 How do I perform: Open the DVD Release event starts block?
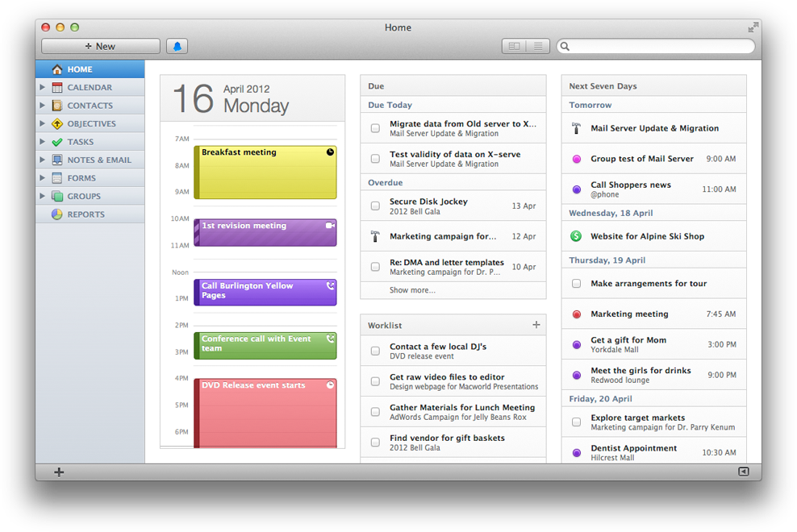click(x=265, y=413)
